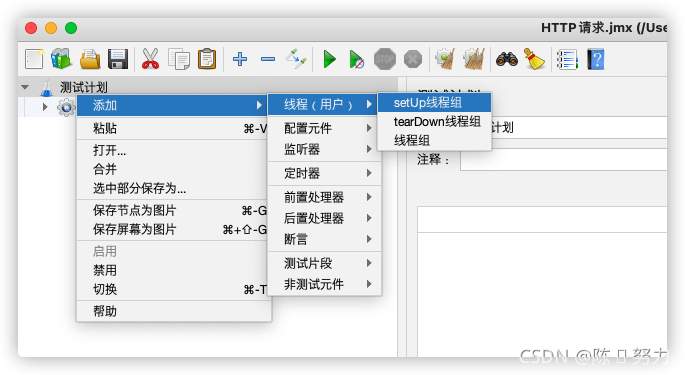Select setUp线程组 menu item
Screen dimensions: 685x375
coord(435,103)
